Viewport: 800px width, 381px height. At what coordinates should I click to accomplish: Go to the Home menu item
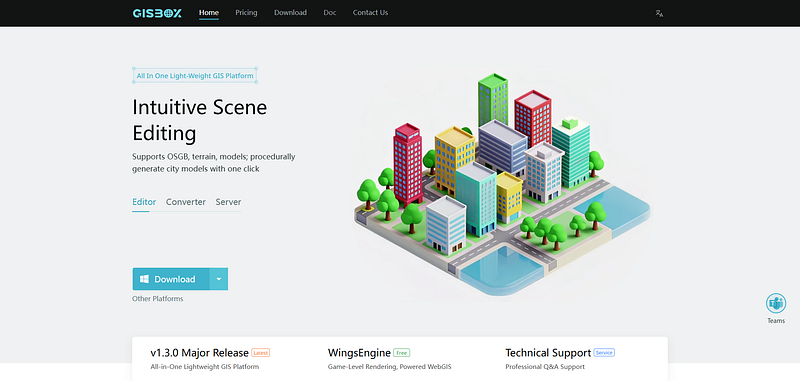[x=209, y=13]
